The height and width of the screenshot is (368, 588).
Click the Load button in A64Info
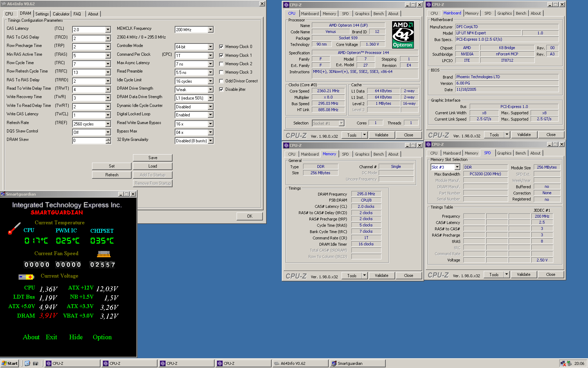(153, 166)
